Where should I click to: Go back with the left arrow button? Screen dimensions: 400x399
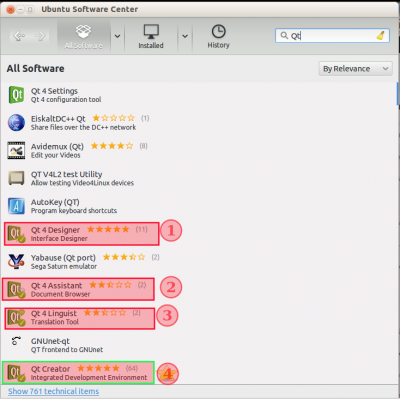click(19, 36)
